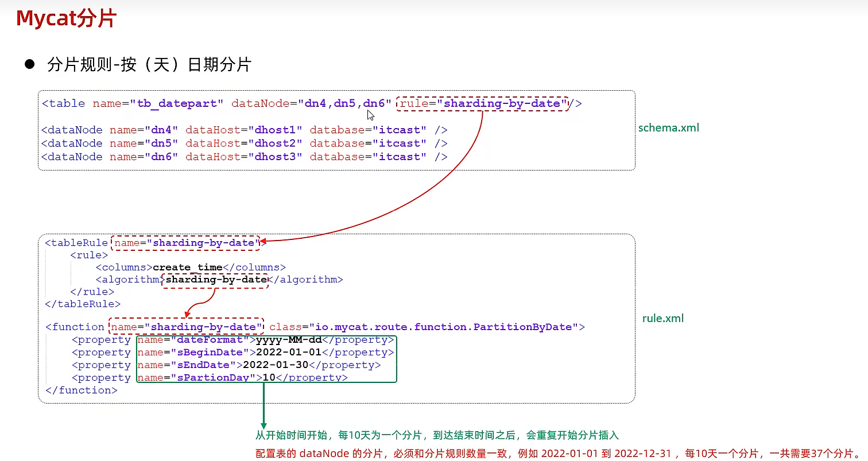Screen dimensions: 868x461
Task: Click the Mycat分片 slide title
Action: (67, 18)
